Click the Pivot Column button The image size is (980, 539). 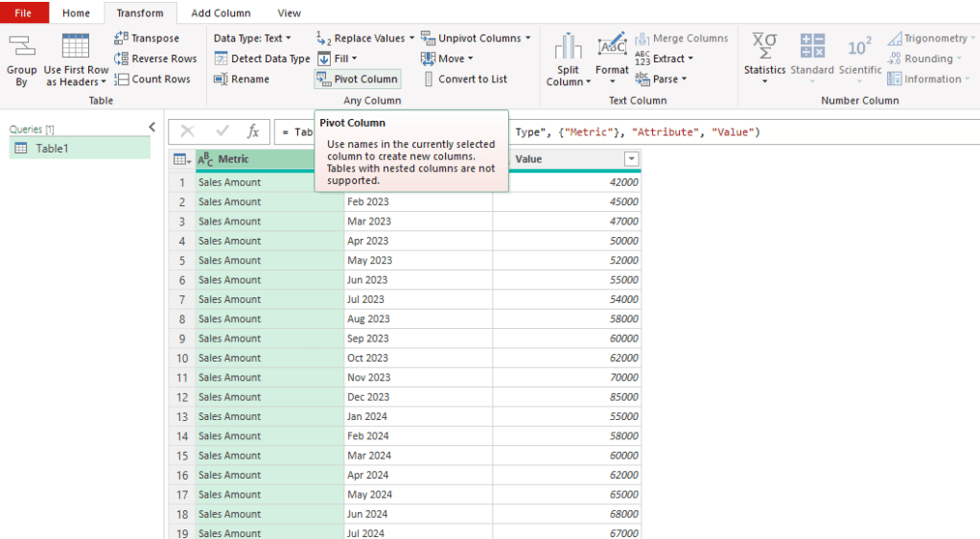click(357, 79)
